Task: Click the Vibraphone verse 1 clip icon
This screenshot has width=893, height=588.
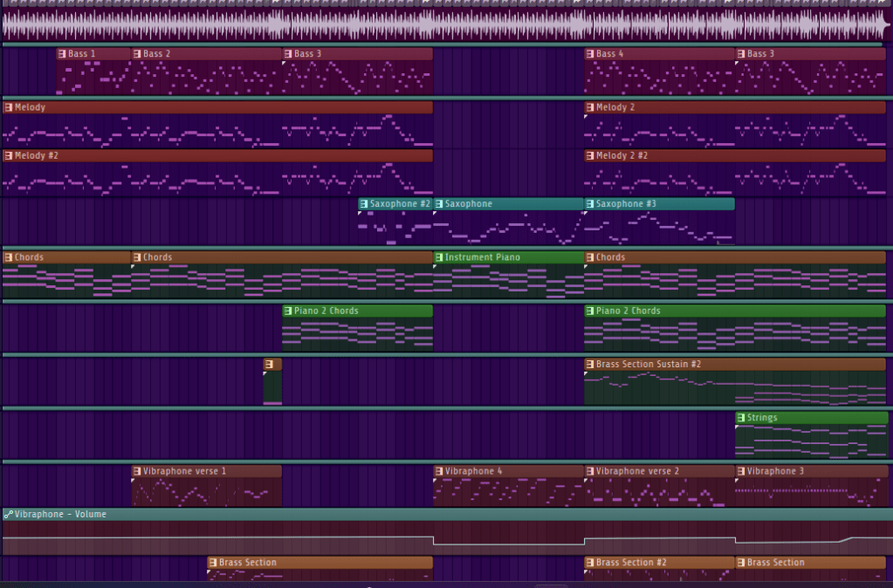Action: [137, 471]
